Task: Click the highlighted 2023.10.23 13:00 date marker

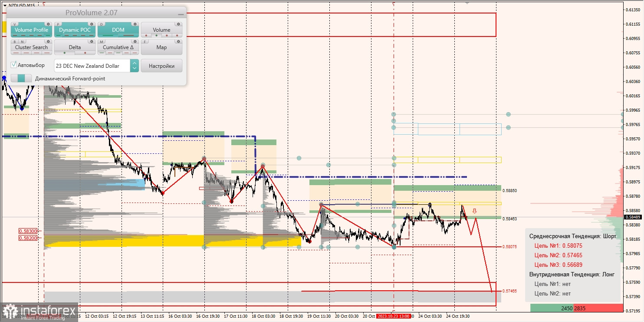Action: pyautogui.click(x=393, y=316)
